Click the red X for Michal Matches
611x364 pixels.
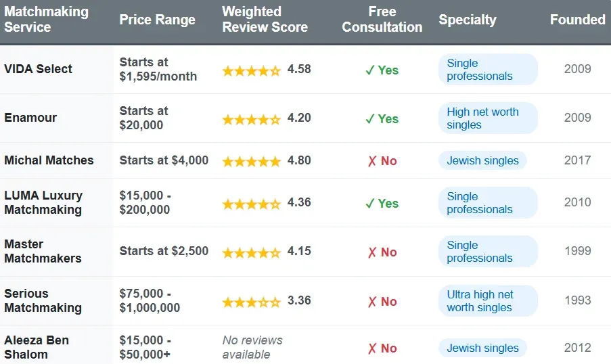pos(371,161)
